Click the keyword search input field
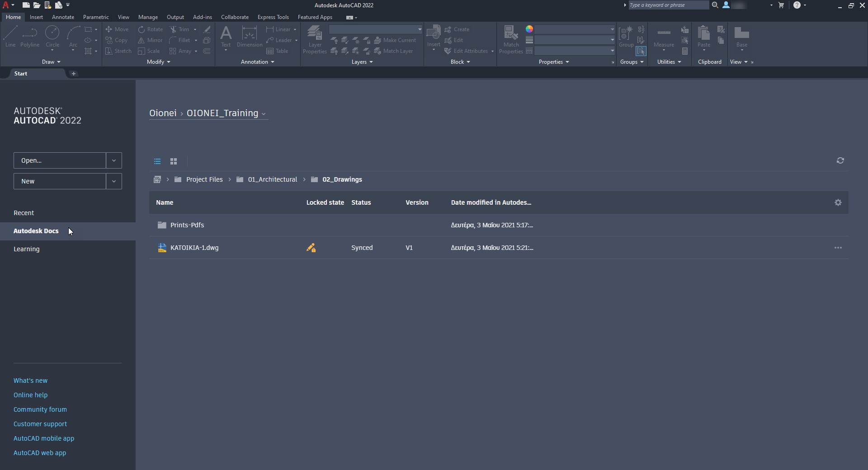 tap(669, 5)
